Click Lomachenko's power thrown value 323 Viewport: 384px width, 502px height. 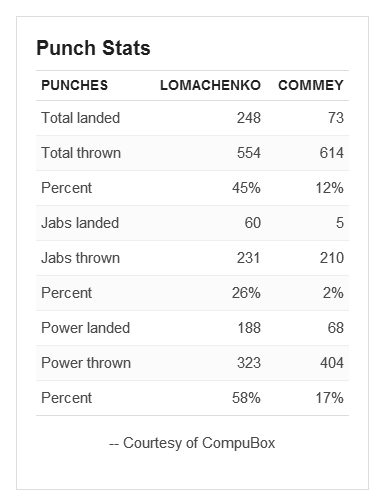click(249, 363)
